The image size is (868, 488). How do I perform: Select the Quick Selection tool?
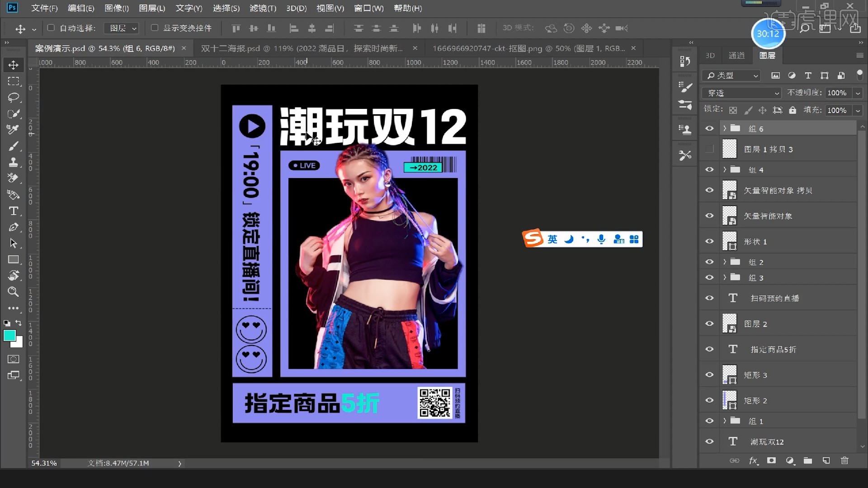(13, 114)
